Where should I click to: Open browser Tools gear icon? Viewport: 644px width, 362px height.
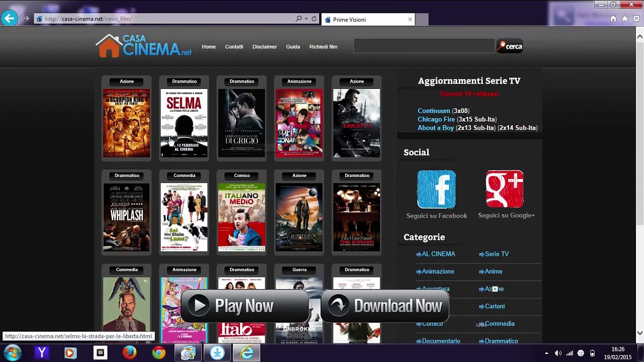point(636,19)
